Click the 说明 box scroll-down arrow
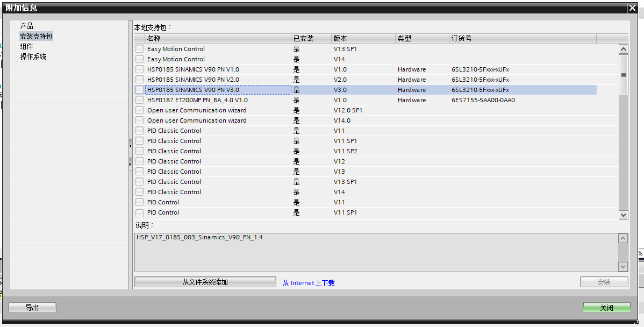Image resolution: width=644 pixels, height=327 pixels. (x=623, y=267)
